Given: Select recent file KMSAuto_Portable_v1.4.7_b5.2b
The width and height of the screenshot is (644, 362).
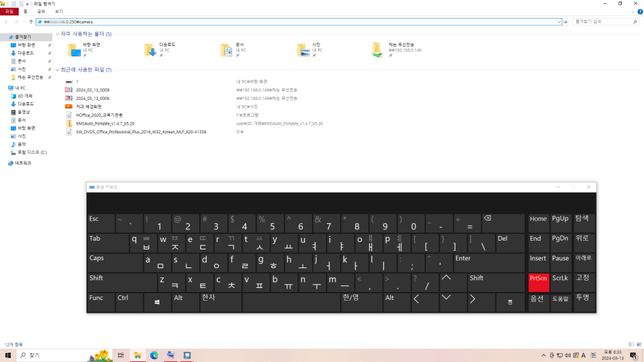Looking at the screenshot, I should tap(105, 124).
